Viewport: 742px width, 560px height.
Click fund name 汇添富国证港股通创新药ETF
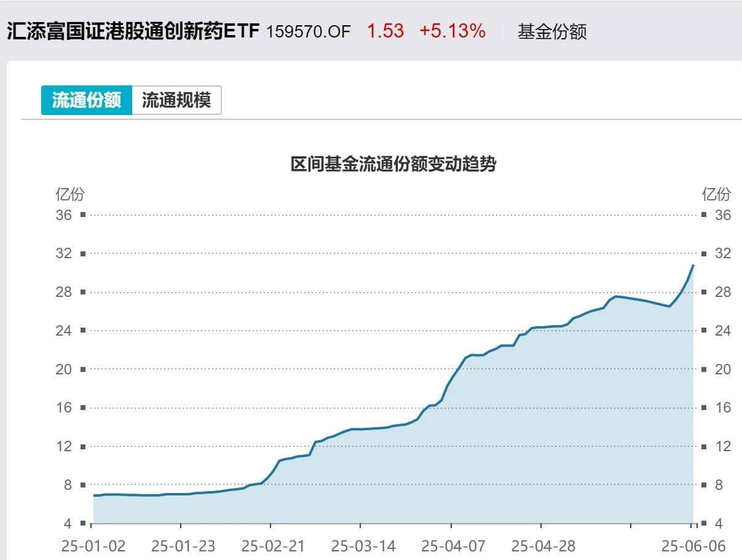point(133,31)
